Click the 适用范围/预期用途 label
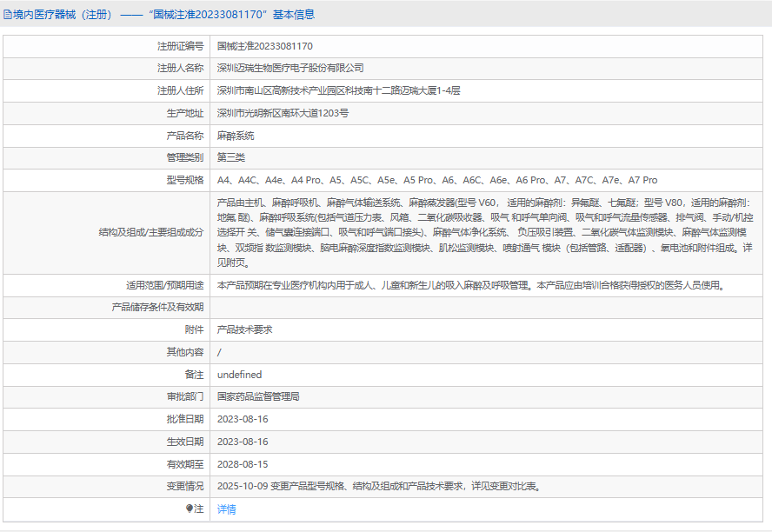Image resolution: width=772 pixels, height=532 pixels. pyautogui.click(x=165, y=285)
